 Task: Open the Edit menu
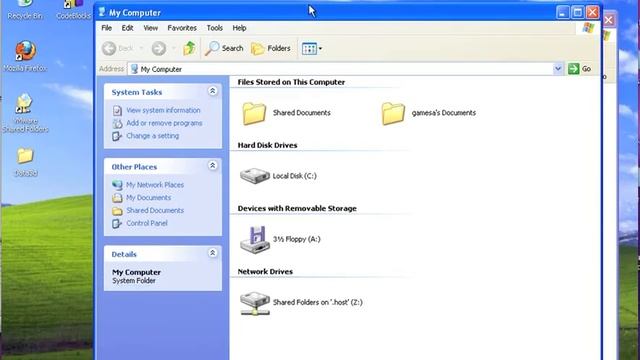coord(127,28)
